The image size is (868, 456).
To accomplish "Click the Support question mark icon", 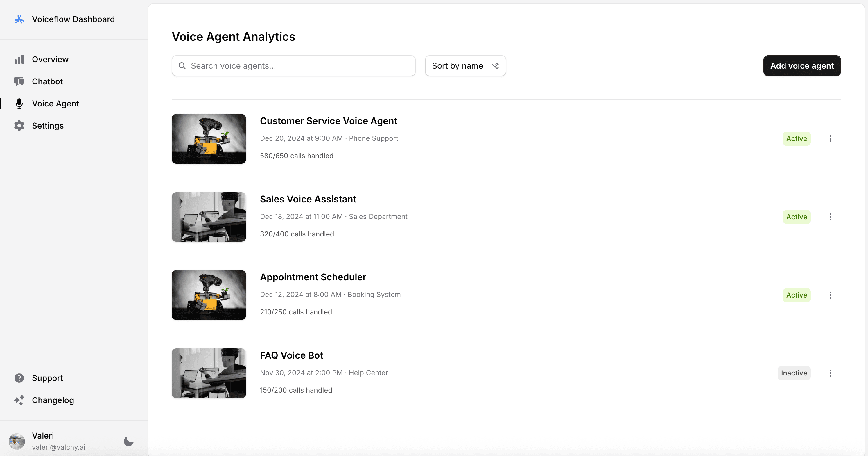I will click(x=19, y=378).
